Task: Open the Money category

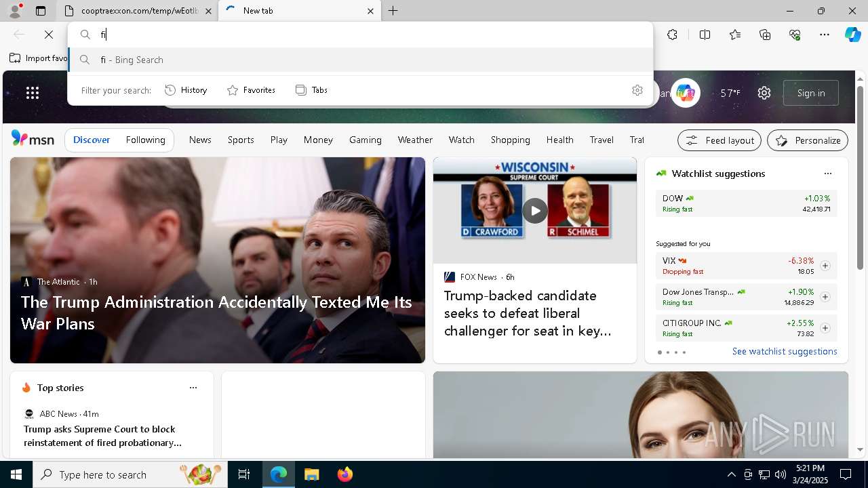Action: coord(318,140)
